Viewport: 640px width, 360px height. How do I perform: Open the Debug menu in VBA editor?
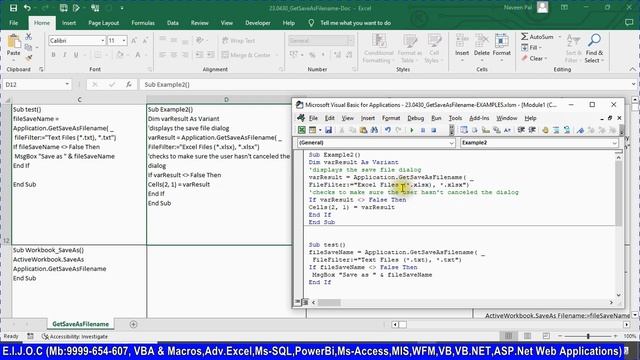pyautogui.click(x=416, y=118)
